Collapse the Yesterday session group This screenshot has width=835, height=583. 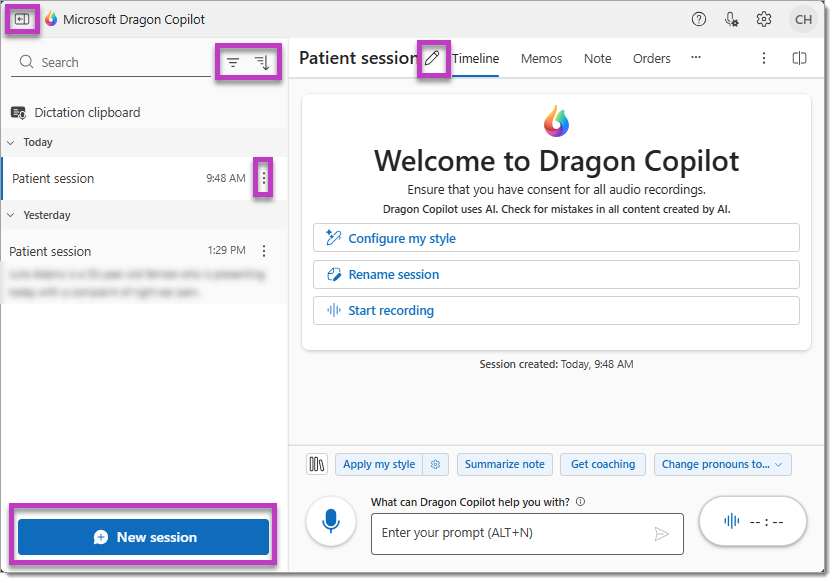[x=12, y=215]
